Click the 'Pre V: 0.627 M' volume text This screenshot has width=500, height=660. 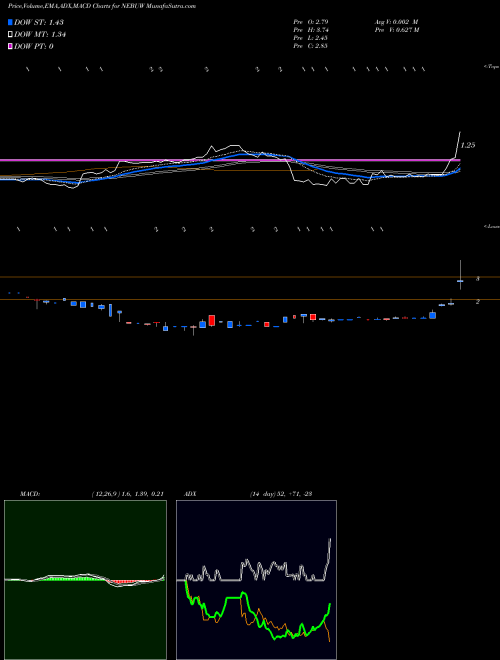click(x=396, y=30)
